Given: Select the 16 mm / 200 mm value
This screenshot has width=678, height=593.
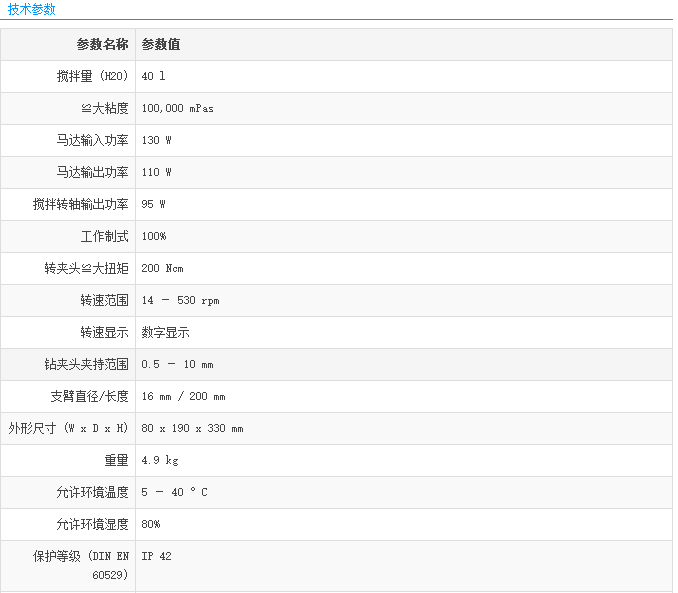Looking at the screenshot, I should coord(184,397).
